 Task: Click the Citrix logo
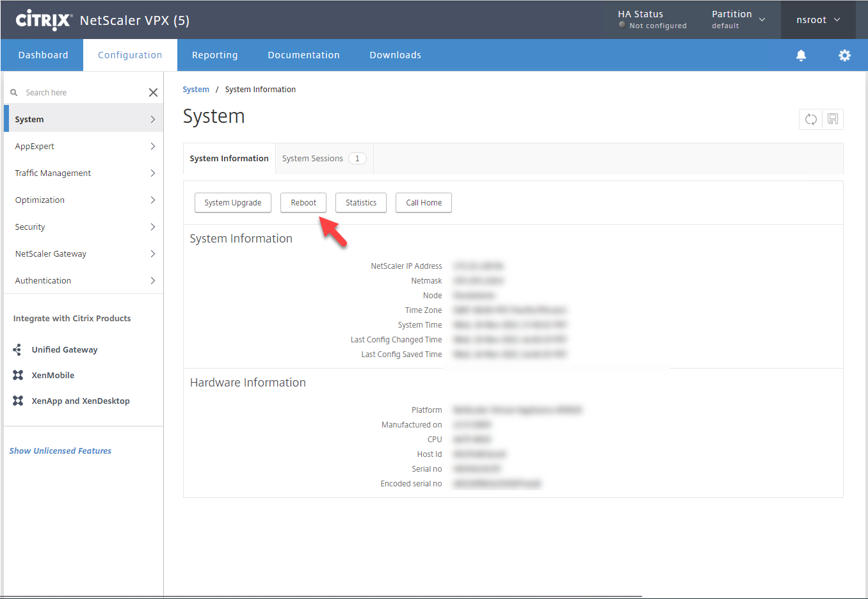click(44, 20)
